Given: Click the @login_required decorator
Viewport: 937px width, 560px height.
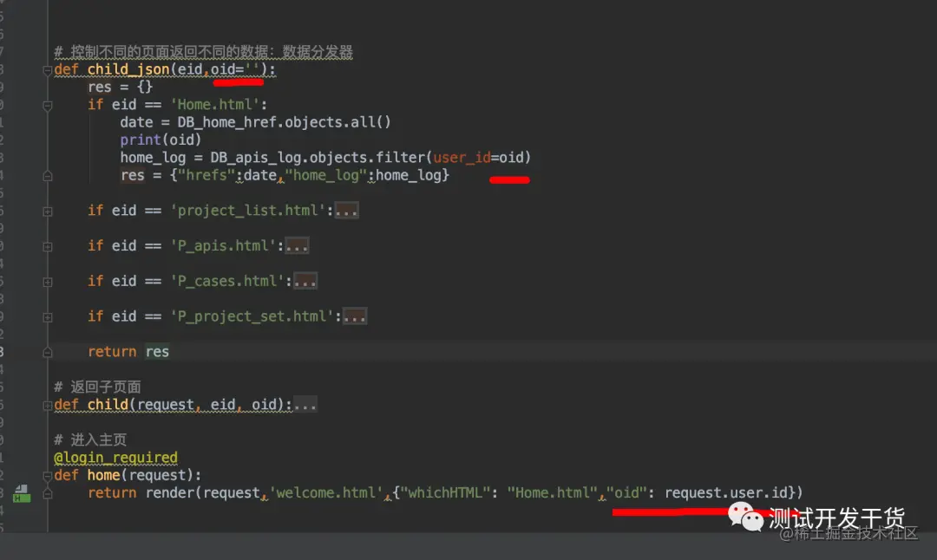Looking at the screenshot, I should click(x=115, y=458).
